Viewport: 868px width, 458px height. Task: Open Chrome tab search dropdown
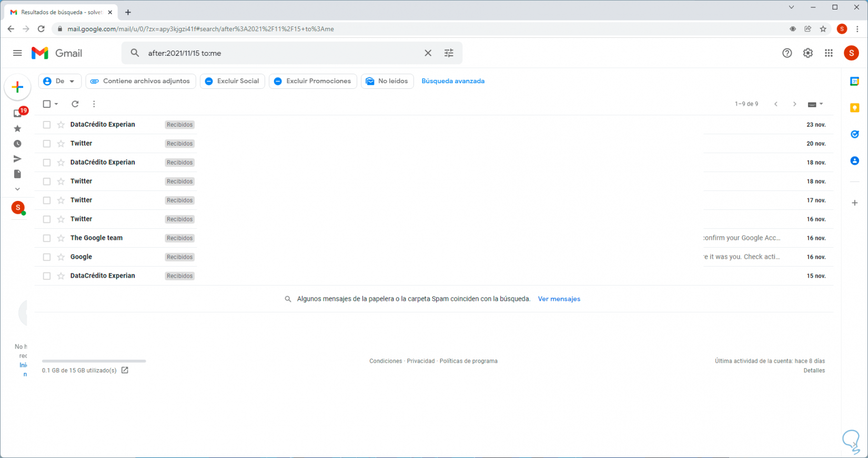[791, 7]
